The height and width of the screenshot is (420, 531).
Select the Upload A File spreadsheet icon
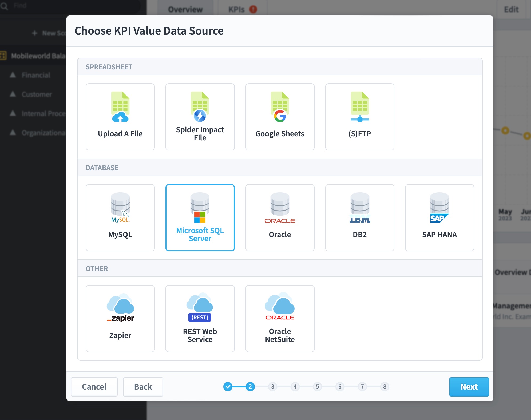pyautogui.click(x=120, y=107)
